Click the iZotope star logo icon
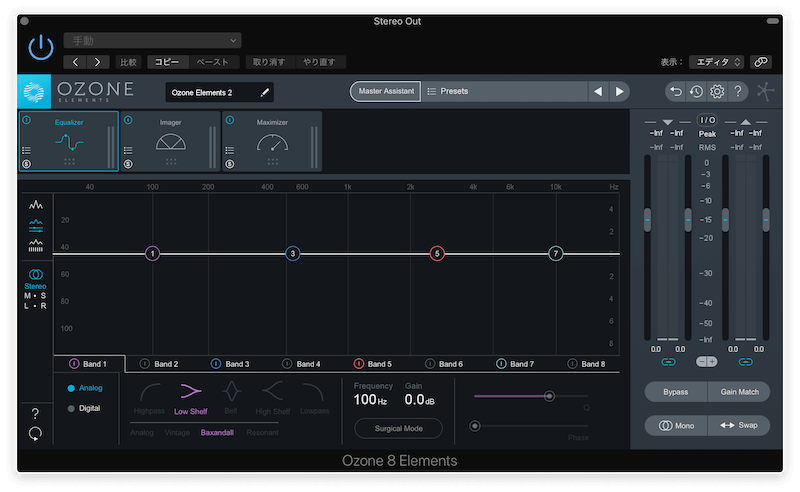800x492 pixels. click(765, 92)
